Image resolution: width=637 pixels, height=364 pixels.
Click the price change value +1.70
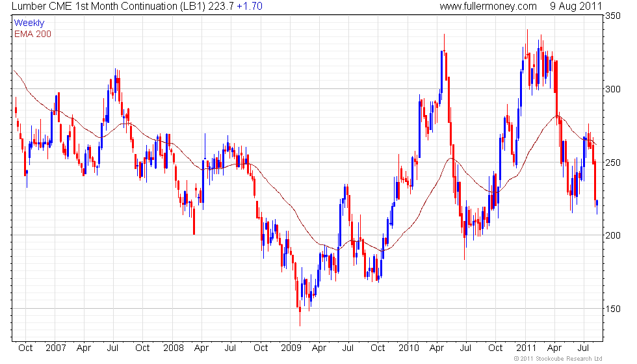(x=250, y=6)
